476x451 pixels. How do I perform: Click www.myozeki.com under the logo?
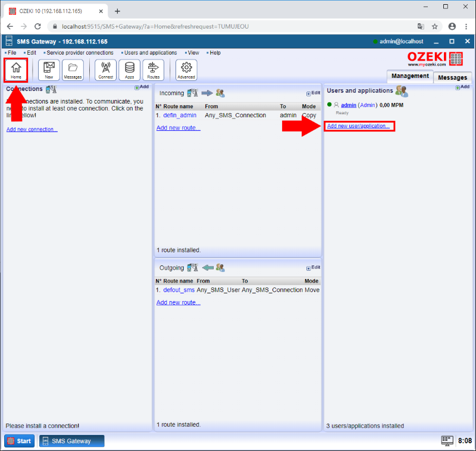click(x=427, y=64)
